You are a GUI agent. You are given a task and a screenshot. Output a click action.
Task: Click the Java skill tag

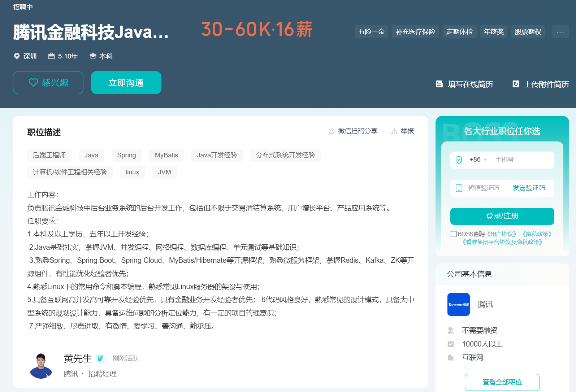[91, 155]
